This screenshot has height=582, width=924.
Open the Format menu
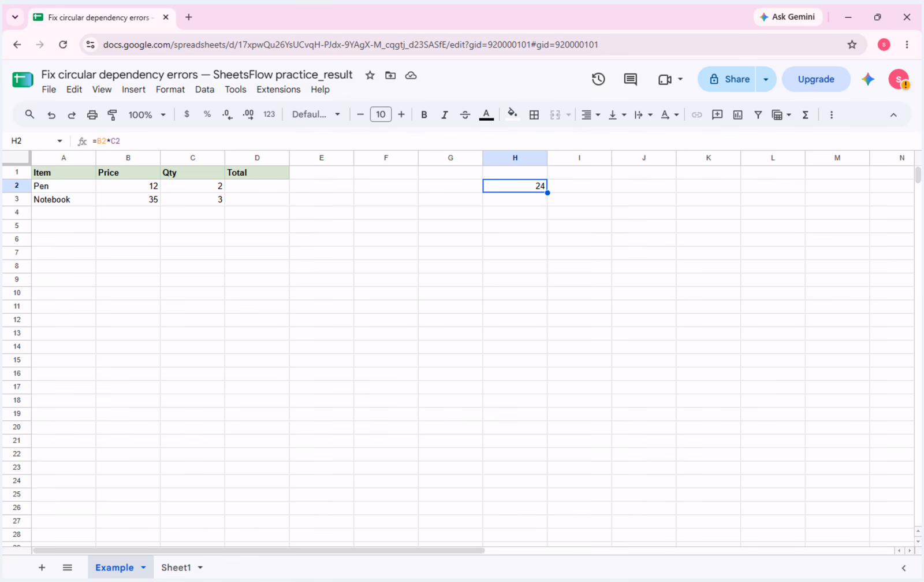coord(170,90)
